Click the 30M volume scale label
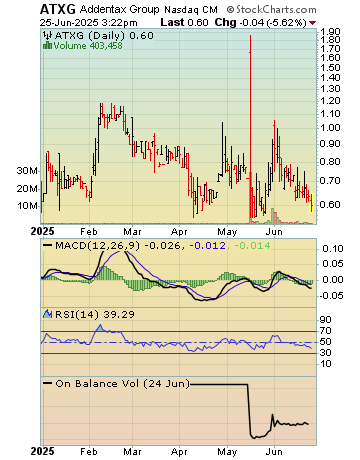The image size is (360, 460). (x=27, y=171)
